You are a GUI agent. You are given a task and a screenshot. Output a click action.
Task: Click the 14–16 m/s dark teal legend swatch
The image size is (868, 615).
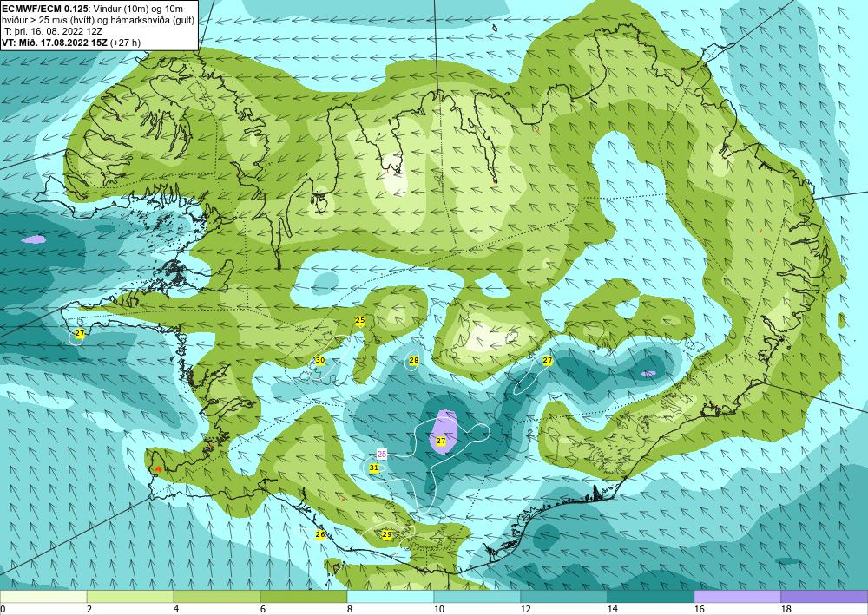tap(650, 597)
